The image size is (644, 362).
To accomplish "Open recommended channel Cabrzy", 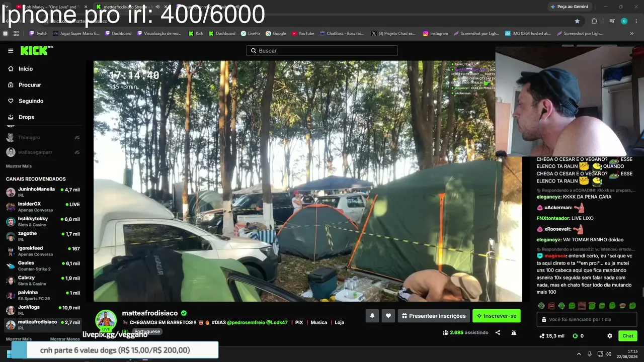I will pyautogui.click(x=43, y=280).
